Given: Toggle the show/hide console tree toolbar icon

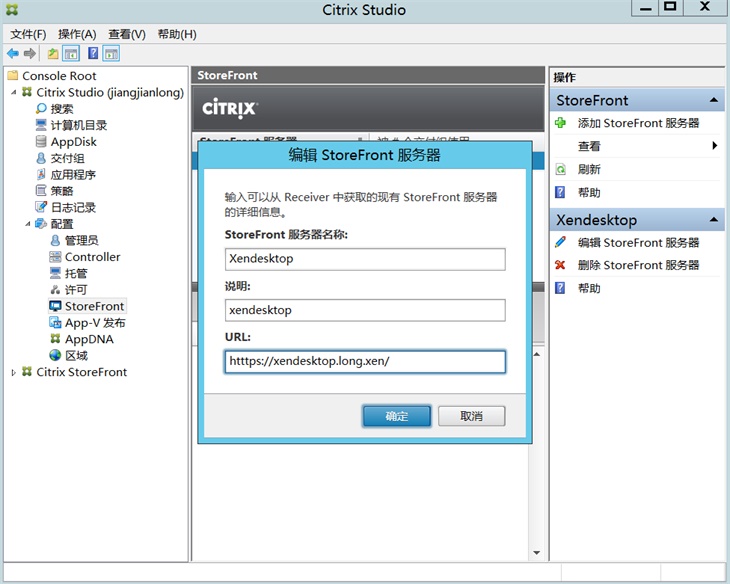Looking at the screenshot, I should (71, 54).
